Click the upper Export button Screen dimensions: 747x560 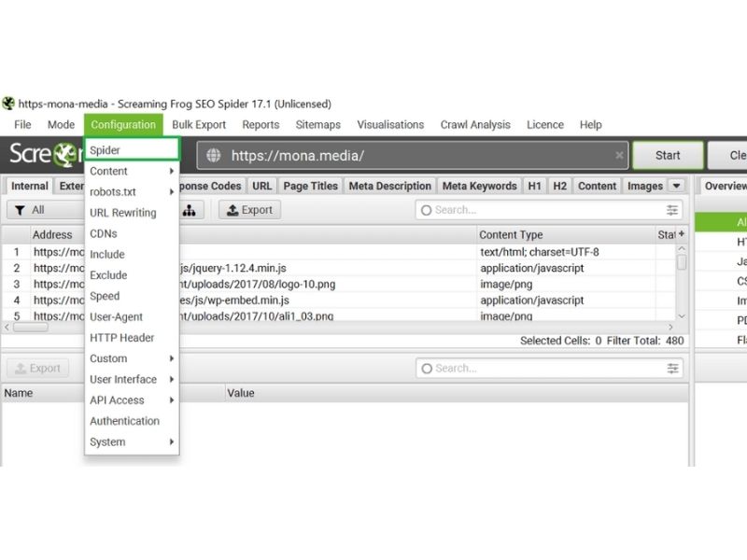tap(249, 210)
